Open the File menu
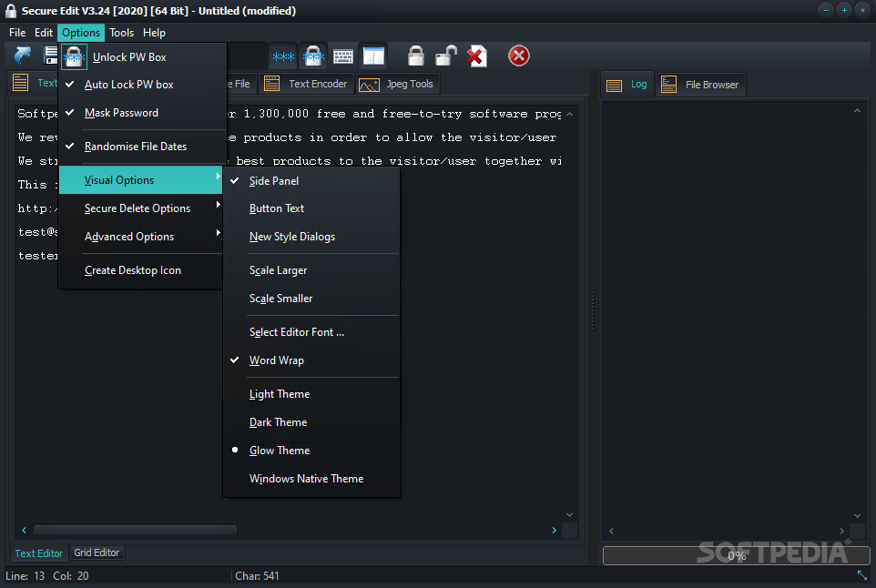 tap(17, 33)
